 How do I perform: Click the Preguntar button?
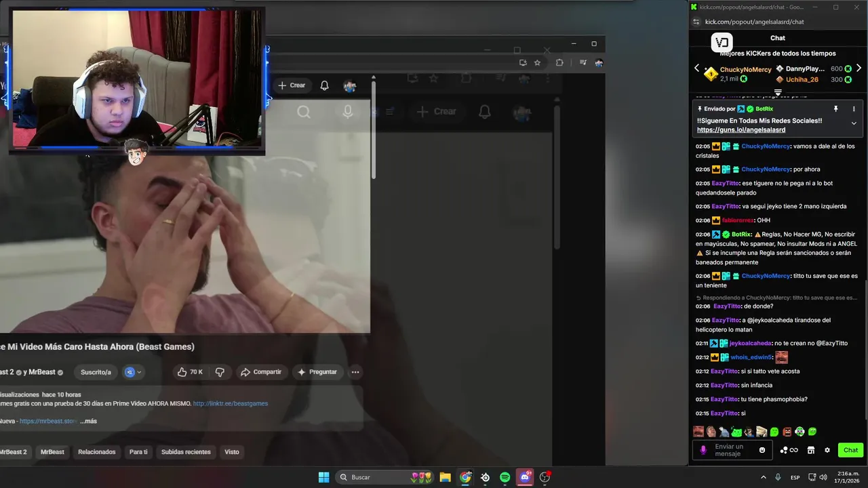coord(317,372)
